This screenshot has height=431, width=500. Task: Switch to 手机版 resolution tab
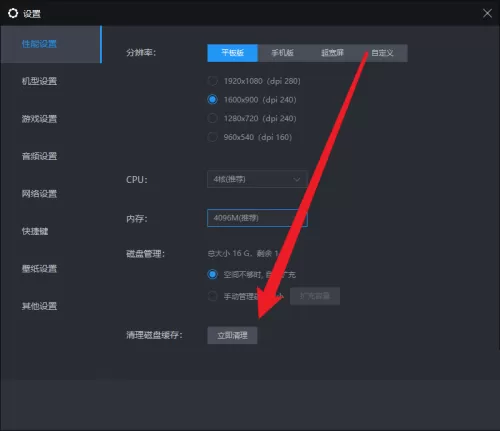point(282,53)
